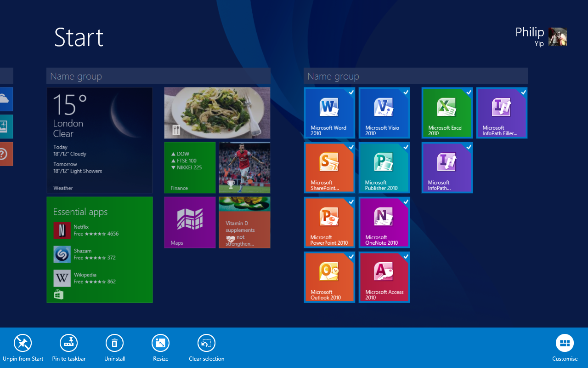This screenshot has height=368, width=588.
Task: Click Wikipedia Free rating text
Action: click(x=95, y=282)
